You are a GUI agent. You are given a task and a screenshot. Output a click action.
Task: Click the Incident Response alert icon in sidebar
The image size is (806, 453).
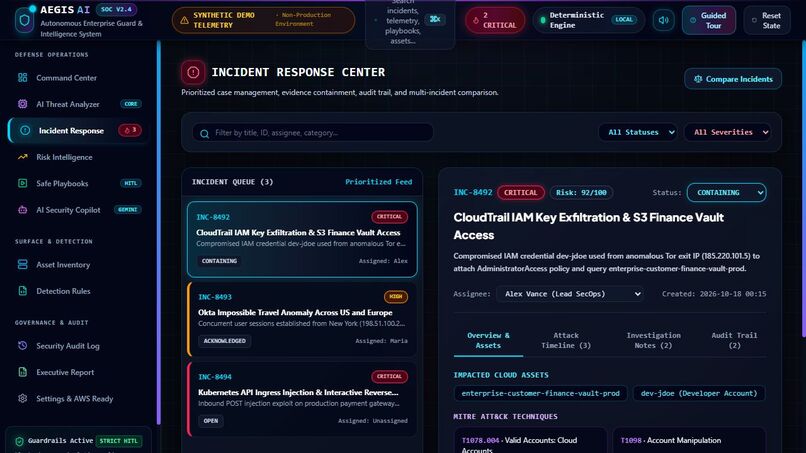[25, 131]
